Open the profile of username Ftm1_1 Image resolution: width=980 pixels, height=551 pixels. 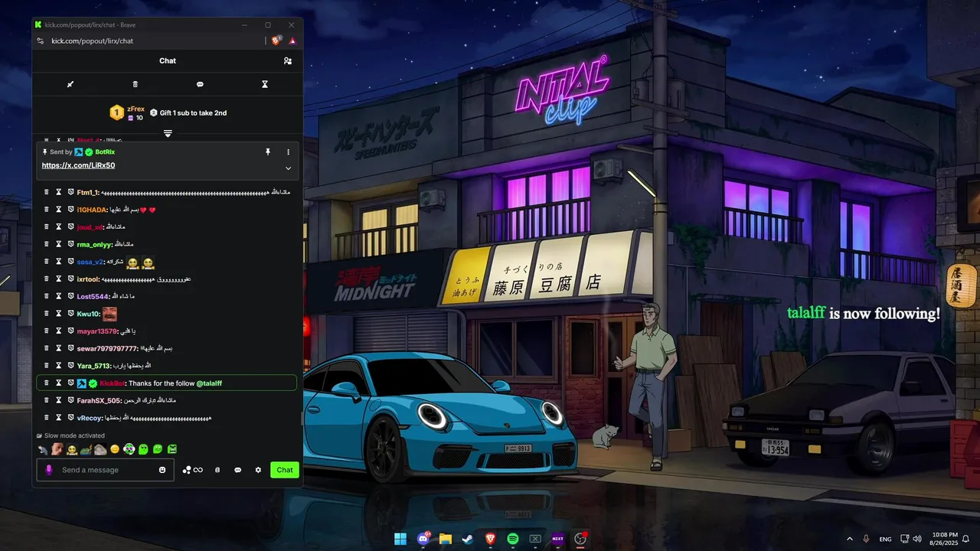coord(88,192)
